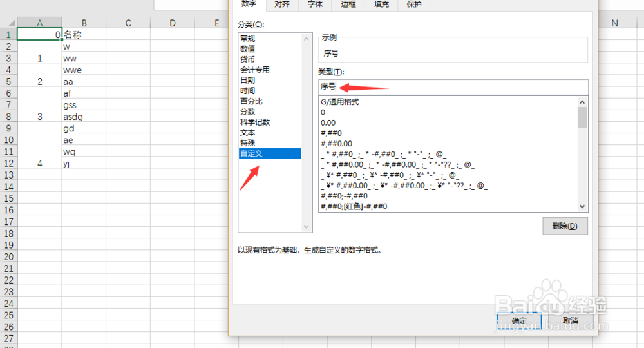Select format type 0

[x=448, y=112]
